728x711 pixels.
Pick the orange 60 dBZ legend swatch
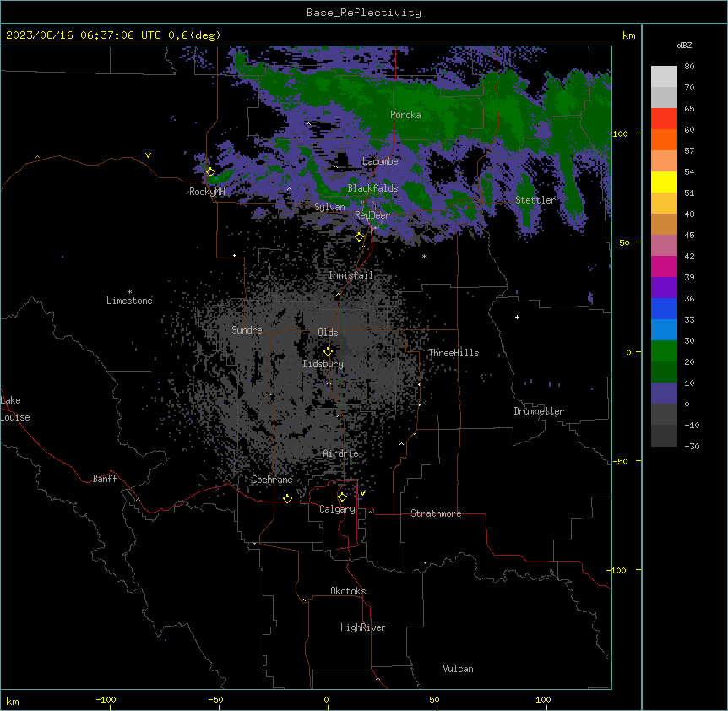click(x=664, y=139)
